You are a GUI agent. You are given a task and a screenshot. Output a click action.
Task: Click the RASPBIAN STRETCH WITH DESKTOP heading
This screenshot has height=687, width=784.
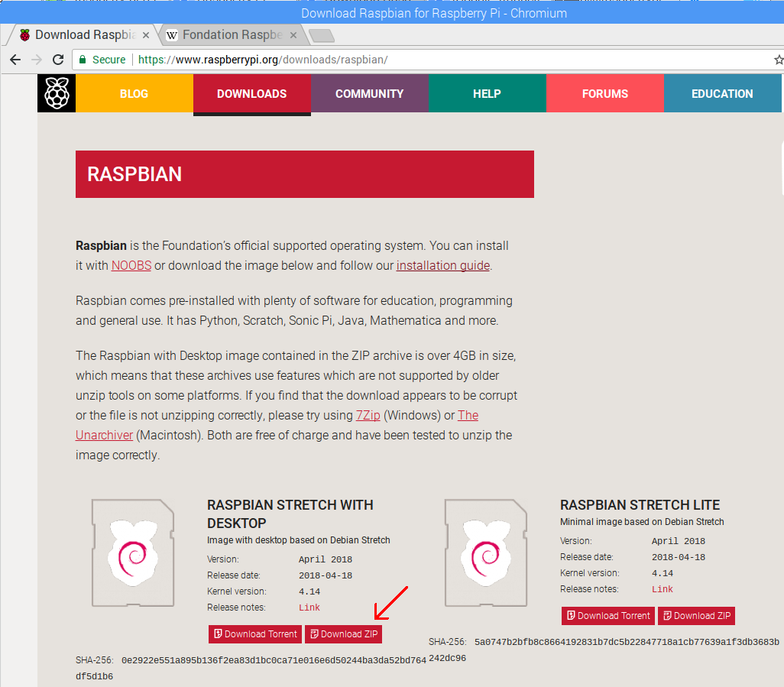pos(290,514)
